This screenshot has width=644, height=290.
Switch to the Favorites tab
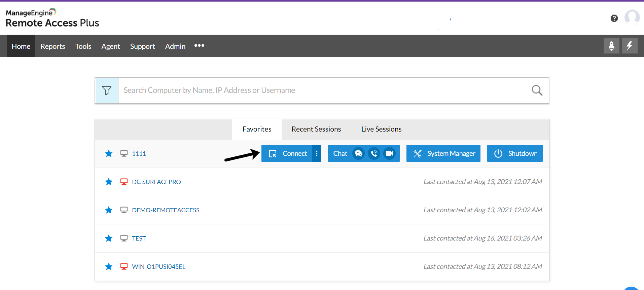[257, 129]
